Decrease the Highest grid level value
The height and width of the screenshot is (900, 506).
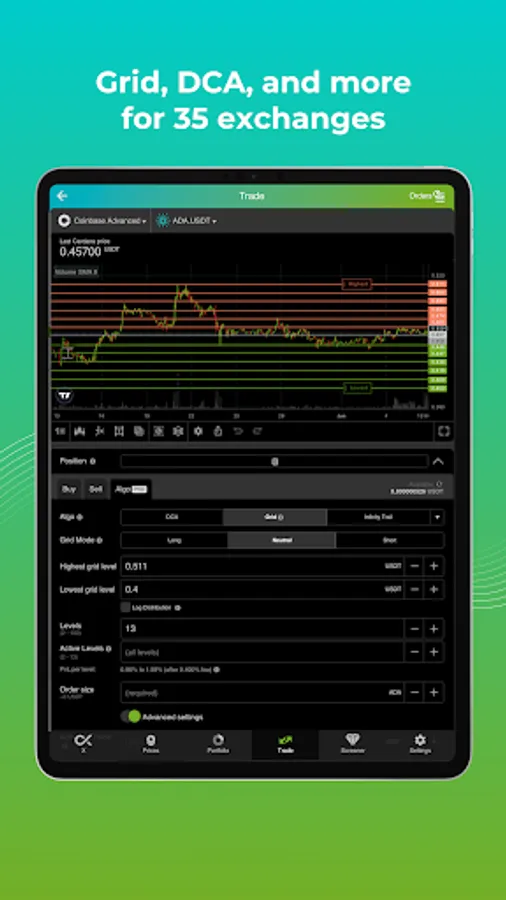(414, 567)
